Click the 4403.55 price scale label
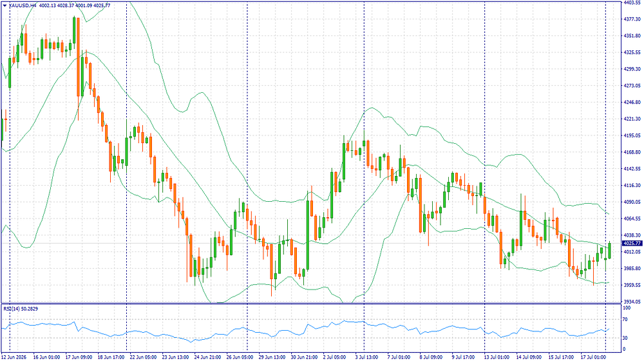 [632, 3]
